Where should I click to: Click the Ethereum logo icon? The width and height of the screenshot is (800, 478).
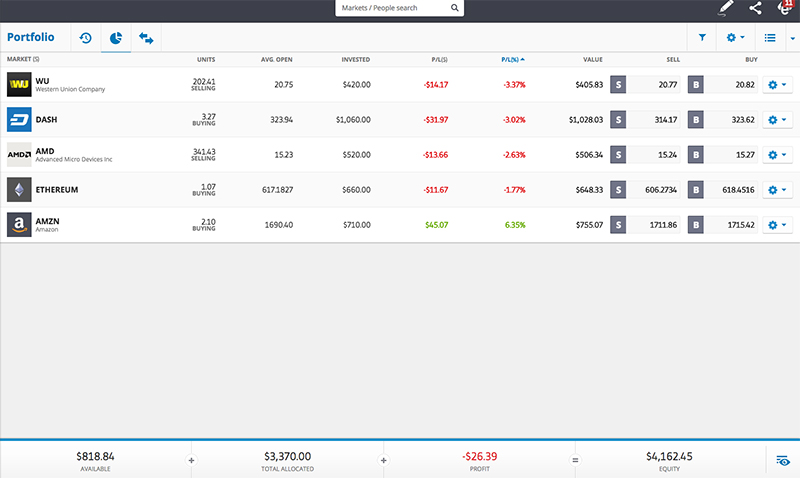(19, 190)
